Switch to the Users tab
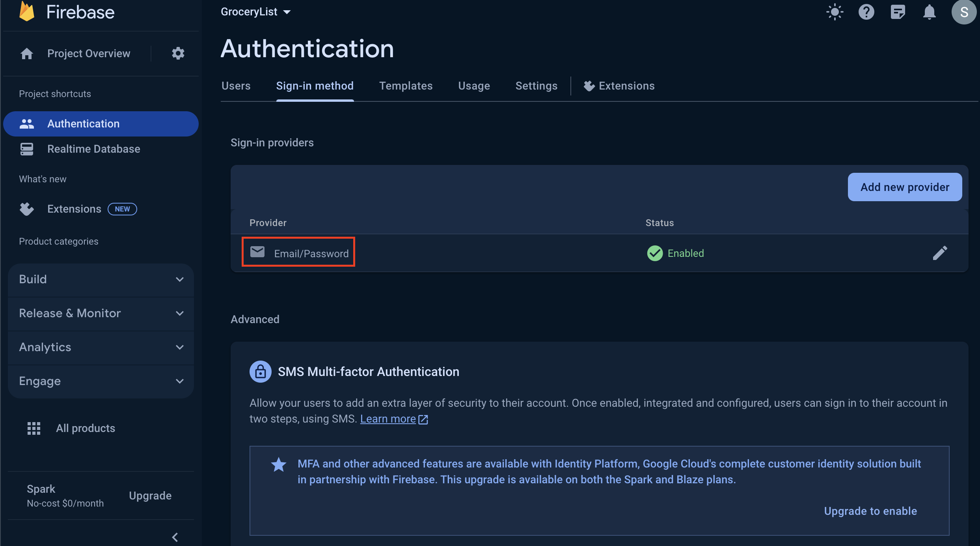Screen dimensions: 980x546 coord(236,86)
